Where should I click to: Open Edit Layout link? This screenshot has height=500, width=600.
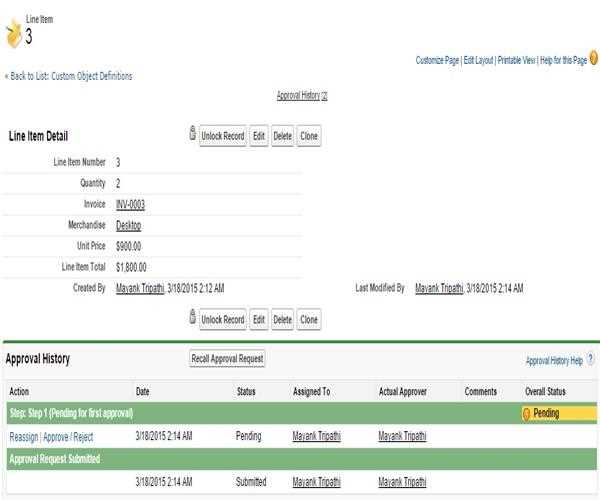point(479,60)
